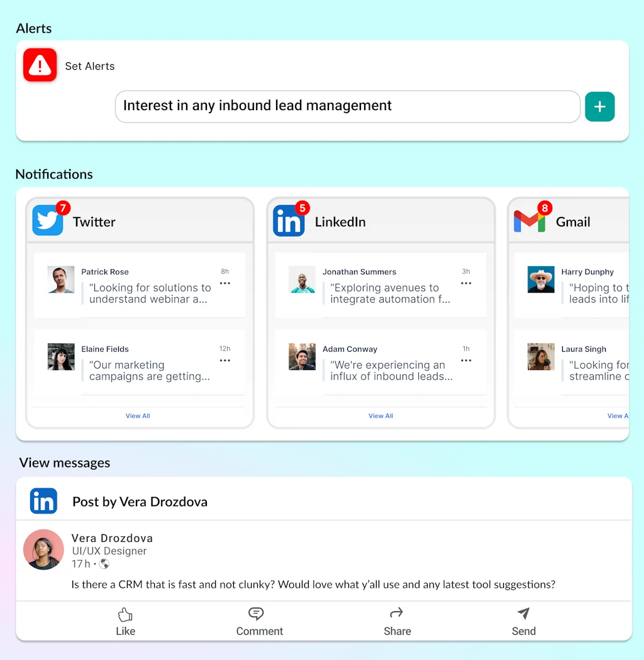
Task: Click View All under Twitter notifications
Action: (x=138, y=416)
